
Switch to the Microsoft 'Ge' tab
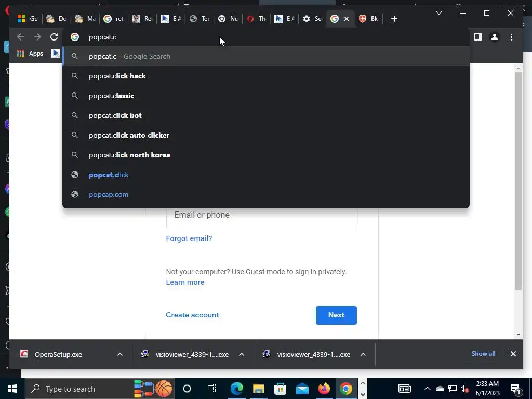click(x=28, y=19)
